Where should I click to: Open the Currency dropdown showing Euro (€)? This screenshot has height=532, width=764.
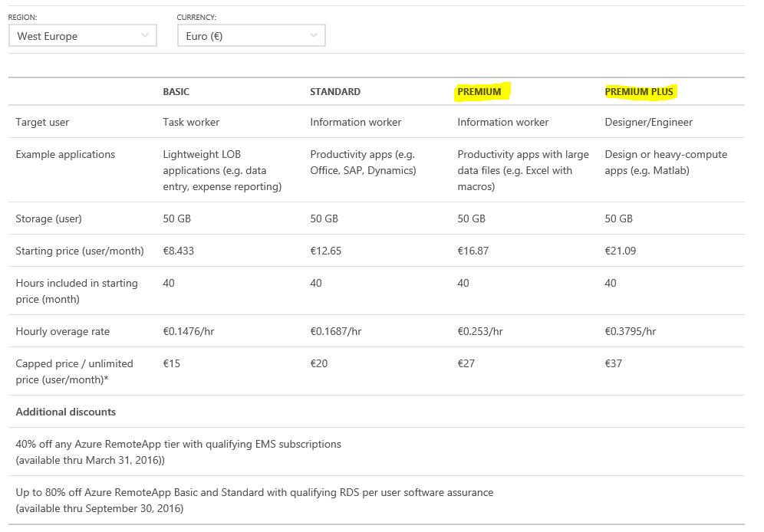click(252, 35)
